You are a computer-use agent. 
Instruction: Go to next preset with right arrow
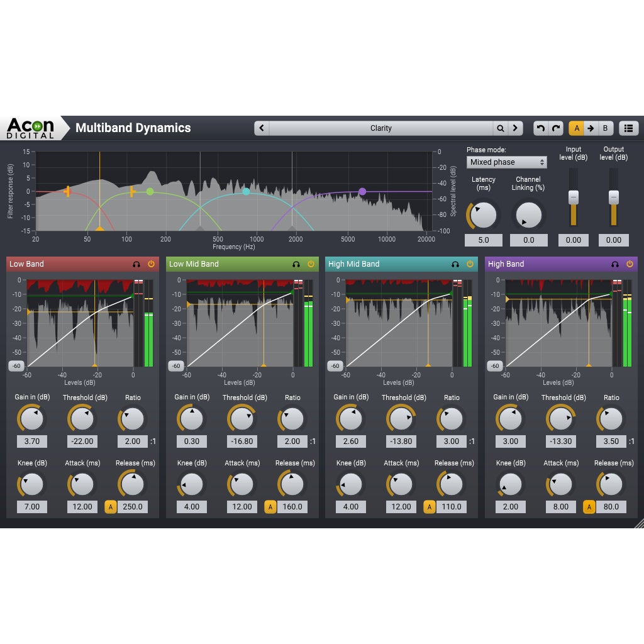click(x=516, y=128)
